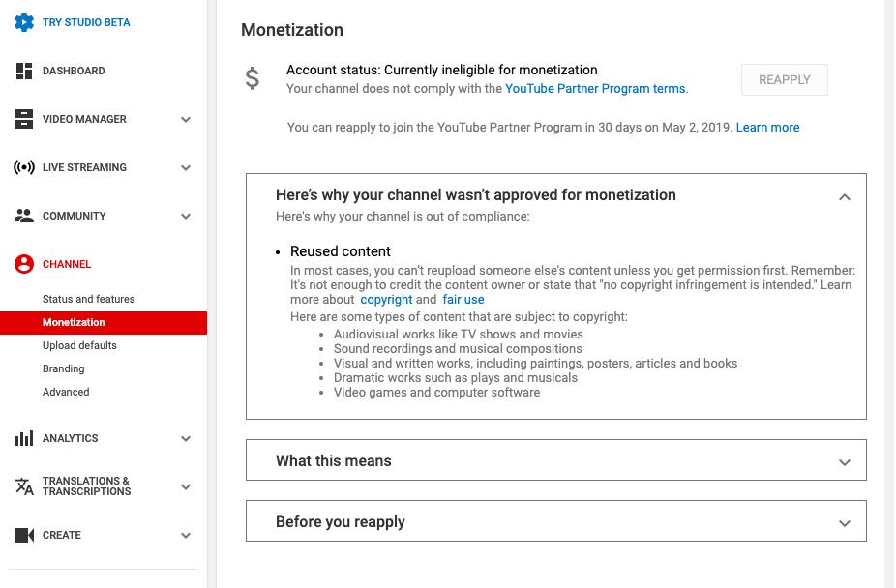The height and width of the screenshot is (588, 896).
Task: Open YouTube Partner Program terms link
Action: pos(595,88)
